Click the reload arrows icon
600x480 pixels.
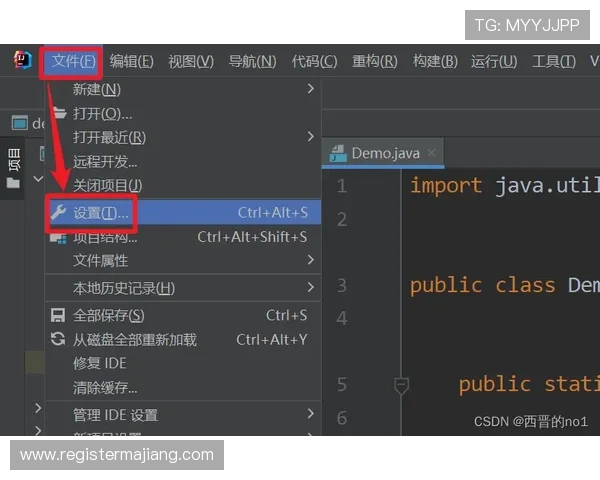tap(58, 339)
